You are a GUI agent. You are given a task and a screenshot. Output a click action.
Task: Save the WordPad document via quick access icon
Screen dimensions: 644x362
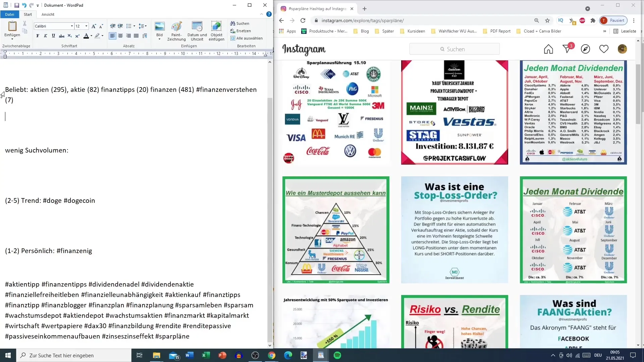(x=17, y=5)
